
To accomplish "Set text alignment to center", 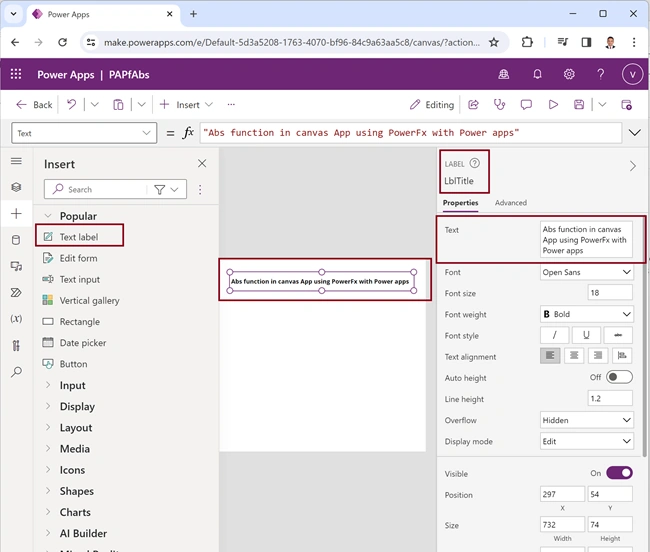I will pos(574,355).
